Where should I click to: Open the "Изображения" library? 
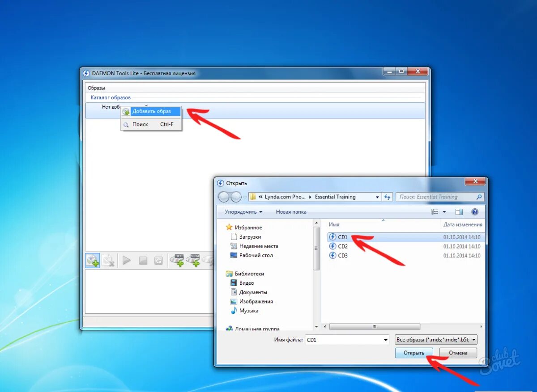[x=251, y=301]
